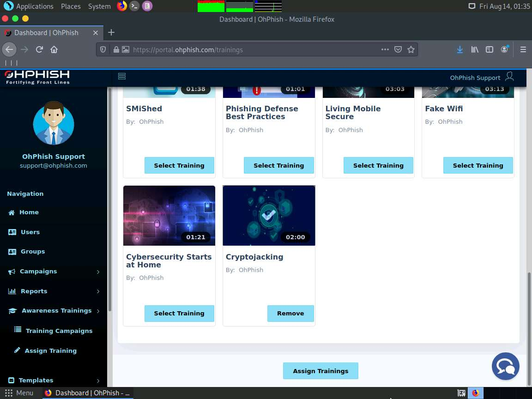Click the Templates icon in sidebar
Image resolution: width=532 pixels, height=399 pixels.
point(11,380)
